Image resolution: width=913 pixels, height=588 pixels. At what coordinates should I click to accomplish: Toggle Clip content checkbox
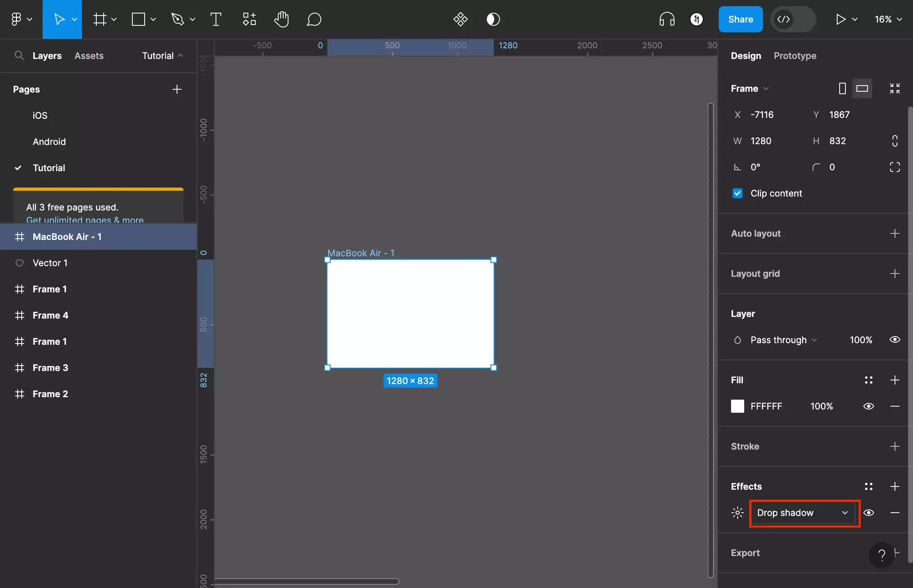click(x=737, y=194)
